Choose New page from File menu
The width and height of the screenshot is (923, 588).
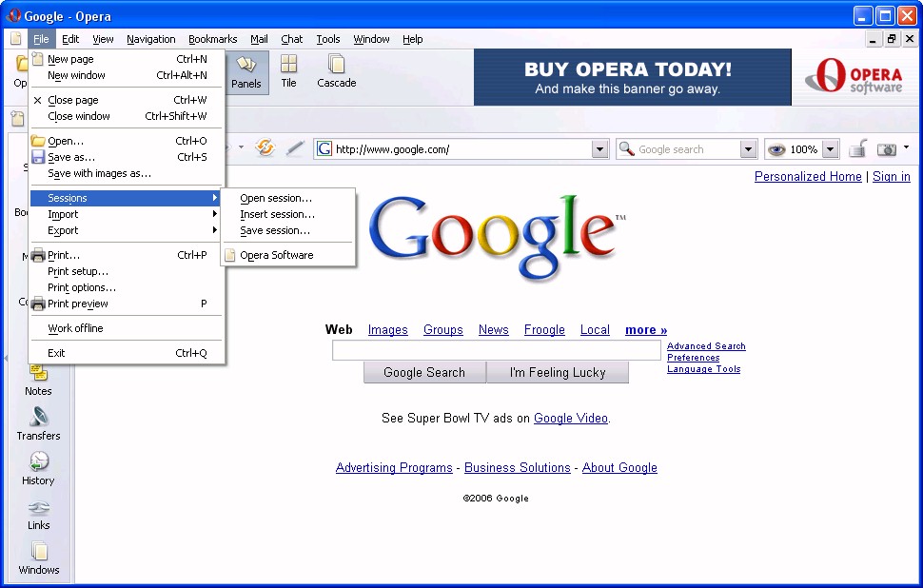(127, 59)
